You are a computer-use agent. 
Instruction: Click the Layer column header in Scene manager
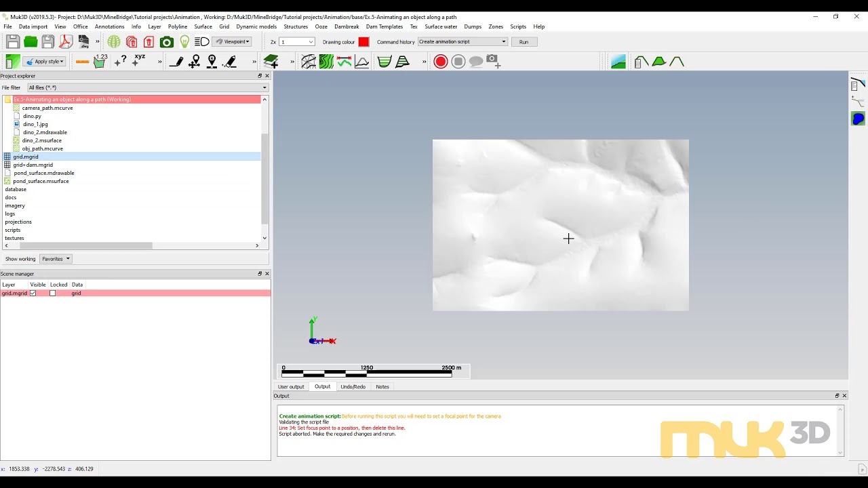point(9,285)
